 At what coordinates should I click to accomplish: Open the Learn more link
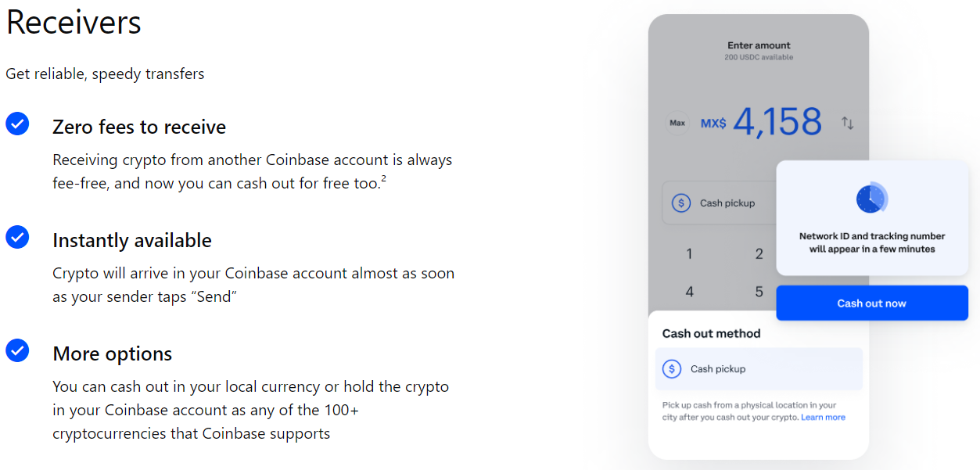coord(823,418)
